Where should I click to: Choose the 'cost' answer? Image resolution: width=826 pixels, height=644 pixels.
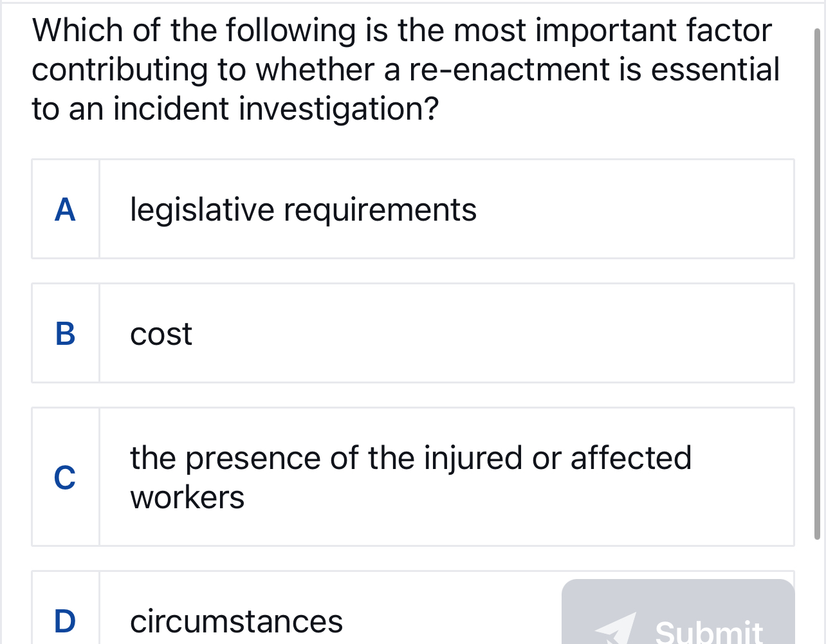coord(160,333)
